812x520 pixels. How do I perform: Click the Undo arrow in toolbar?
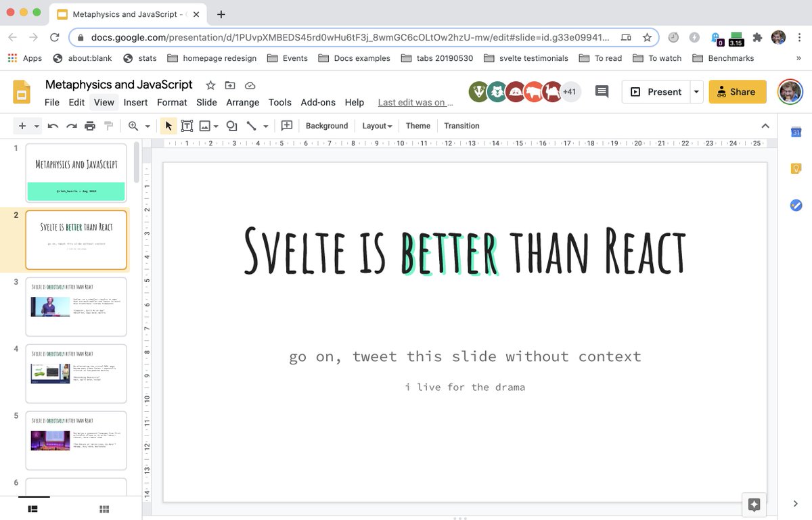tap(53, 126)
